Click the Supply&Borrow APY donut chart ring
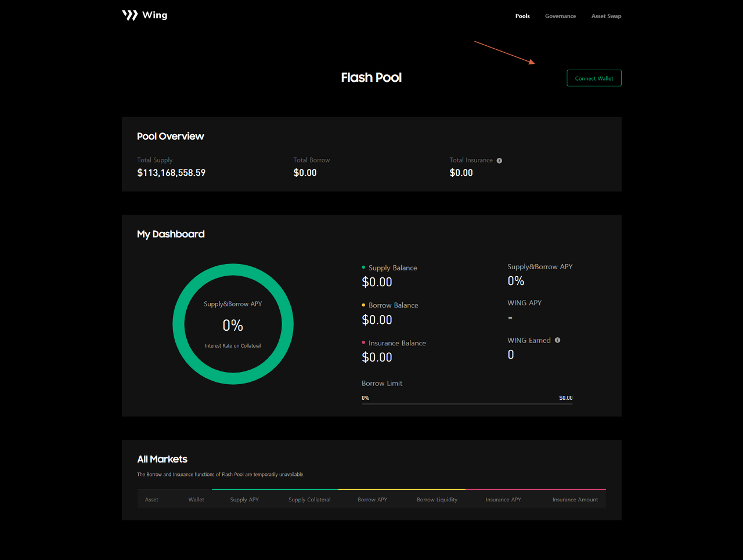The image size is (743, 560). 233,324
